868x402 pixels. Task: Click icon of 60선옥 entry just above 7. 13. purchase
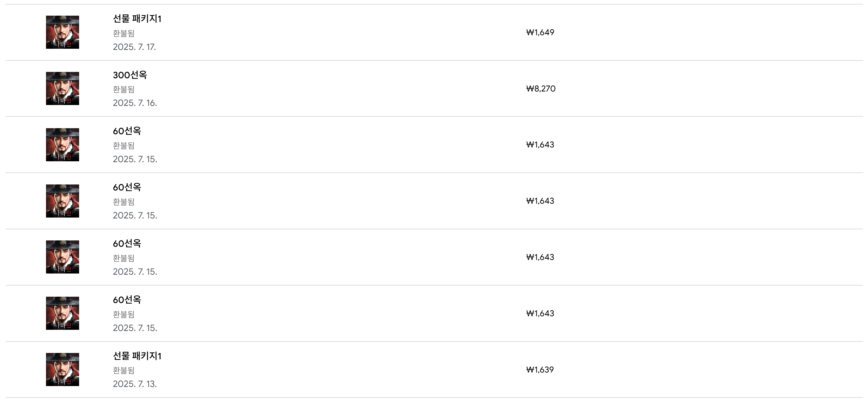pos(62,313)
